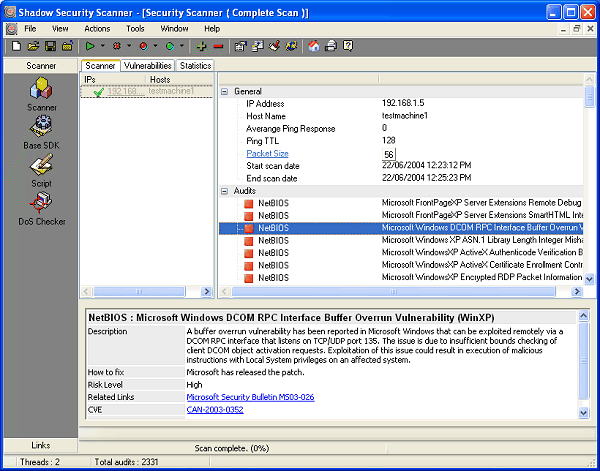Click the IP list scroll right arrow
Screen dimensions: 600x471
pos(207,292)
